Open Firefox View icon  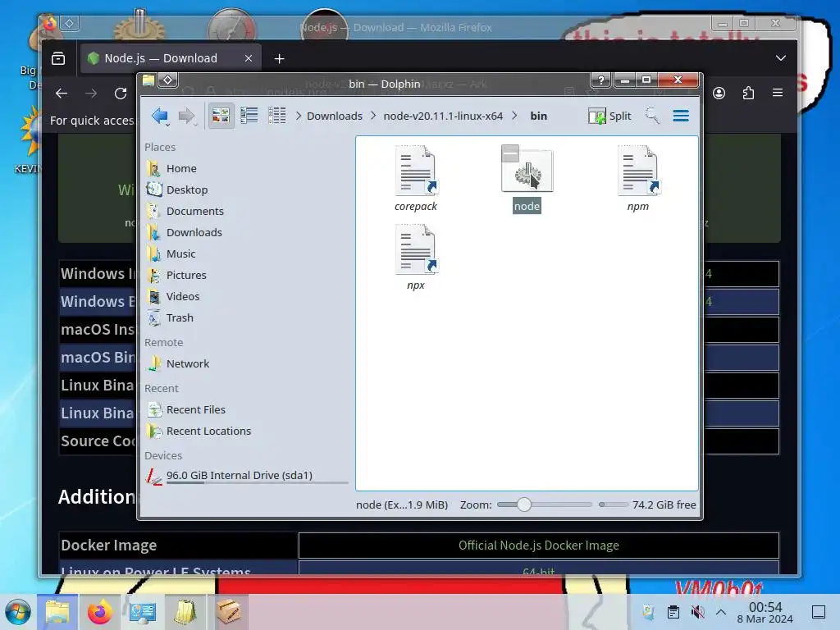[x=58, y=58]
